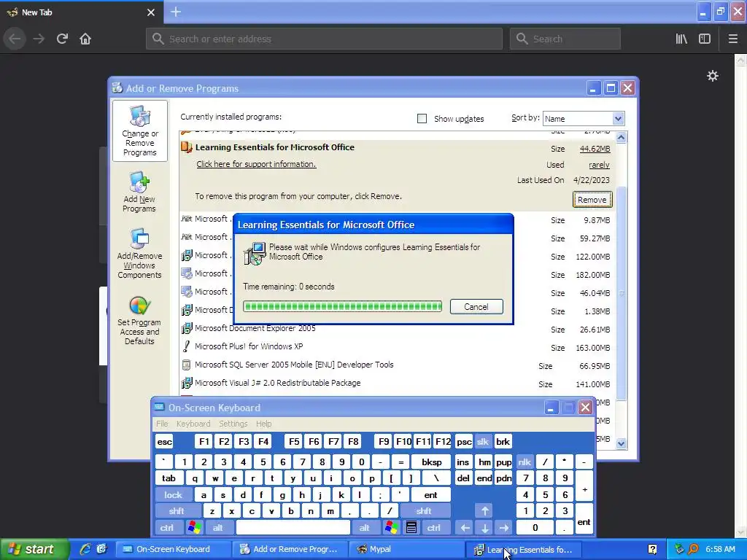The height and width of the screenshot is (560, 747).
Task: Toggle the left alt key
Action: pyautogui.click(x=217, y=528)
